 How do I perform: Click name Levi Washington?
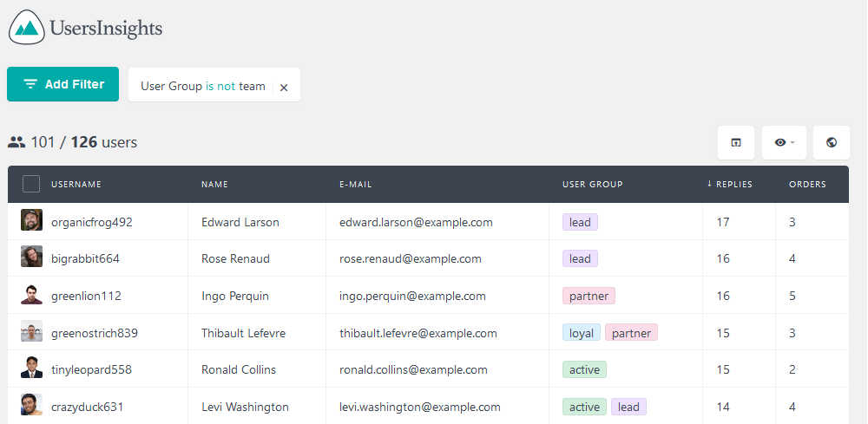tap(246, 407)
